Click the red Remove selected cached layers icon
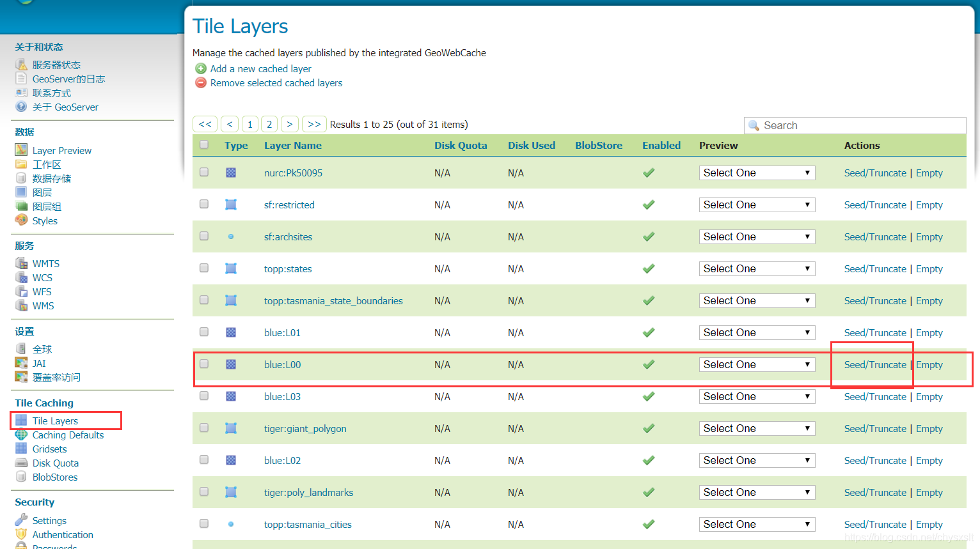Screen dimensions: 980x549 pyautogui.click(x=201, y=82)
